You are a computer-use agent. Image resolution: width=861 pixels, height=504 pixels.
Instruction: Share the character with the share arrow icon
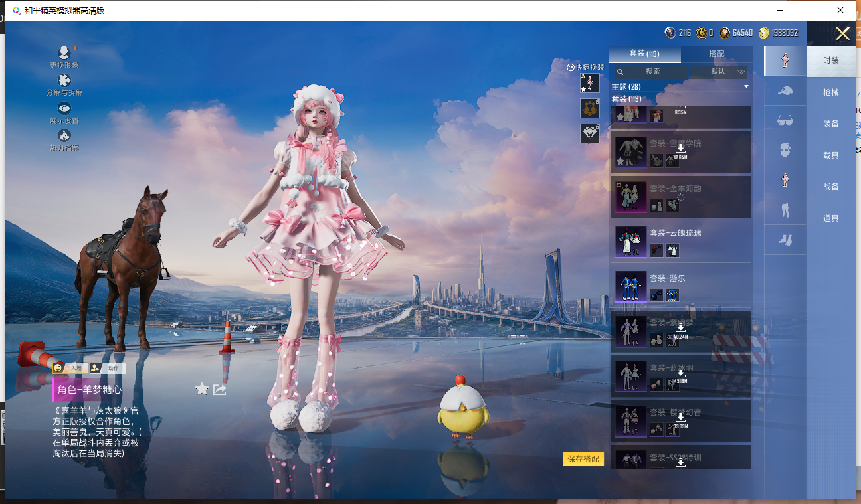click(x=220, y=389)
